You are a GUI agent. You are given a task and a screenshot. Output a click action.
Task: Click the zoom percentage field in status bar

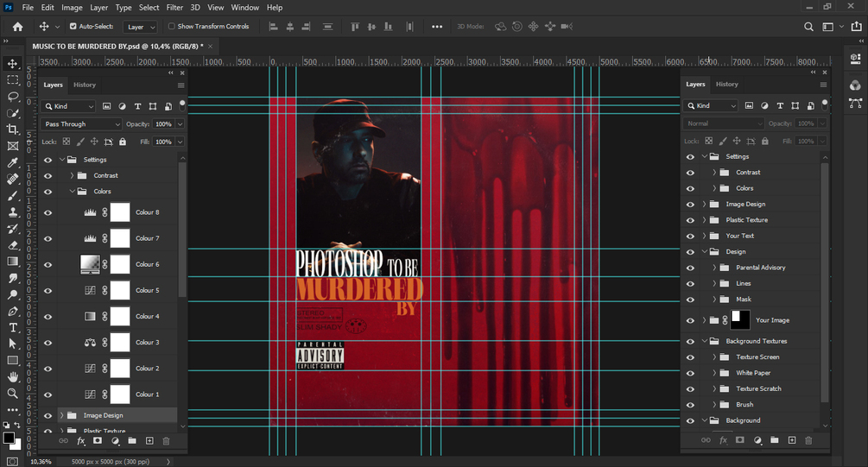tap(41, 462)
